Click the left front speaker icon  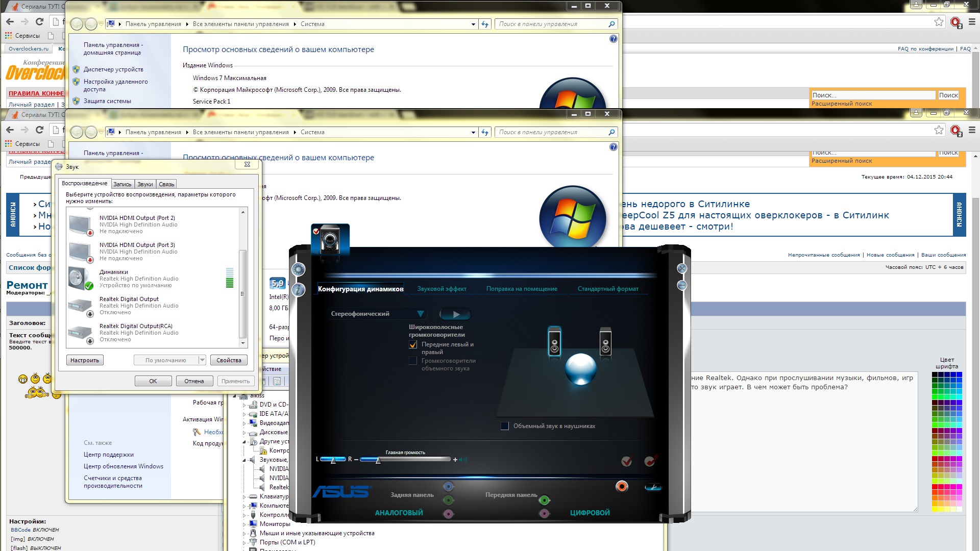[x=554, y=342]
